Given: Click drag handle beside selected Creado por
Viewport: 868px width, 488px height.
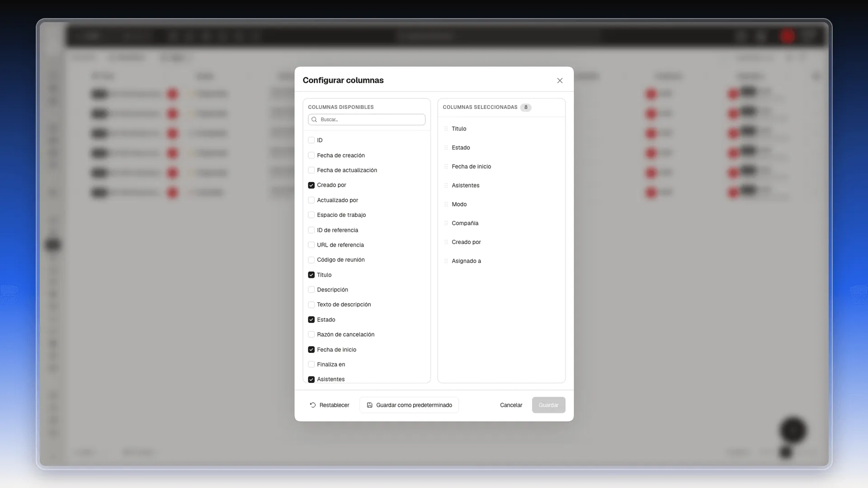Looking at the screenshot, I should tap(446, 242).
